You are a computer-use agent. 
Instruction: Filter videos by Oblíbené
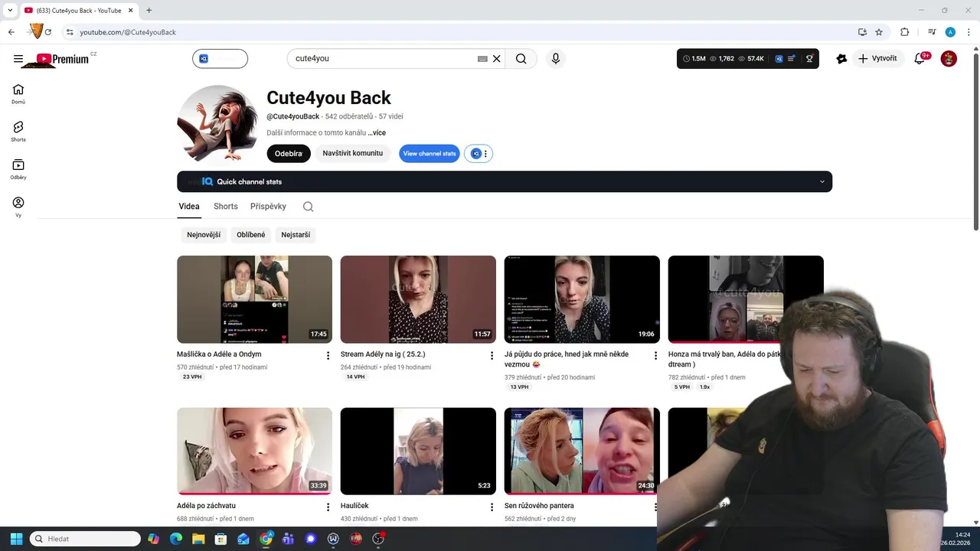[251, 235]
